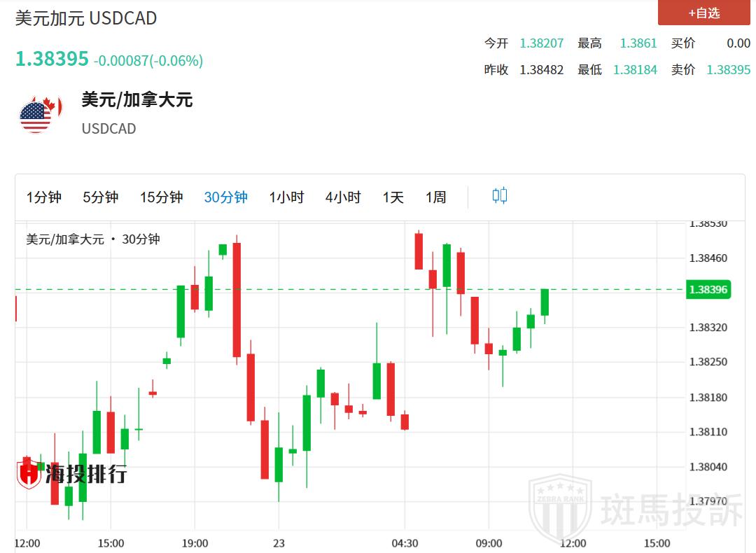Image resolution: width=756 pixels, height=553 pixels.
Task: Show the 1天 daily chart
Action: (x=393, y=197)
